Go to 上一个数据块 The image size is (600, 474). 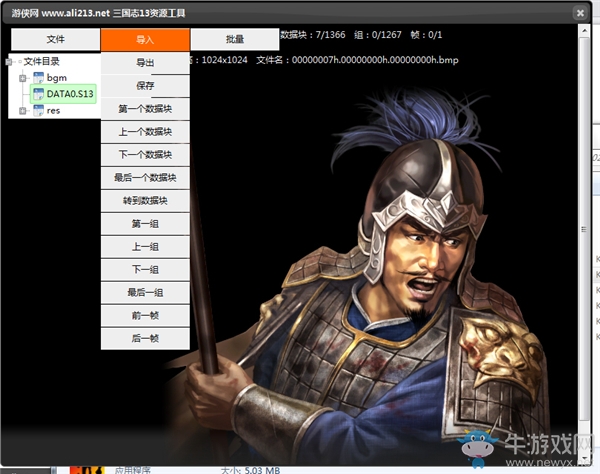(x=145, y=132)
